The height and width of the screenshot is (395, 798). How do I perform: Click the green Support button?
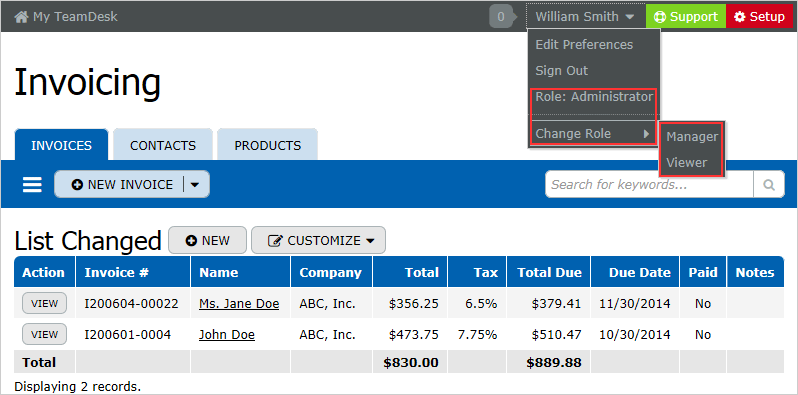point(686,17)
